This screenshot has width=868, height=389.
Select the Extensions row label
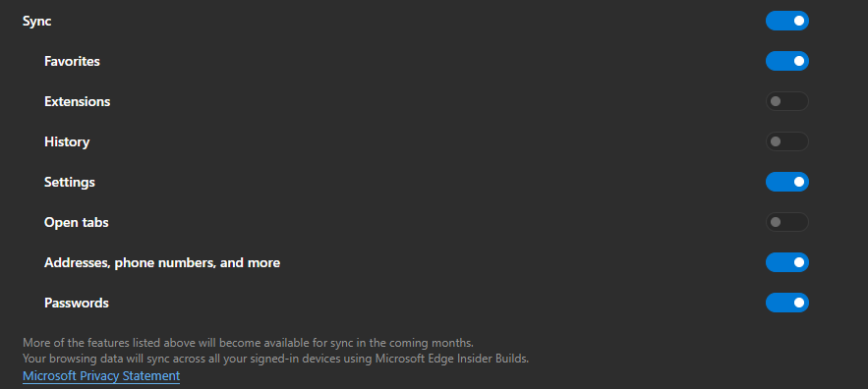(77, 102)
